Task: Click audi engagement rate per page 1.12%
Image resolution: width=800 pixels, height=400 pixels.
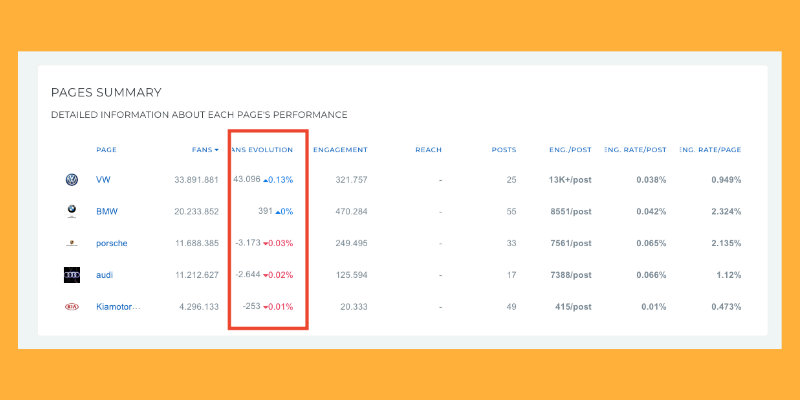Action: [730, 275]
